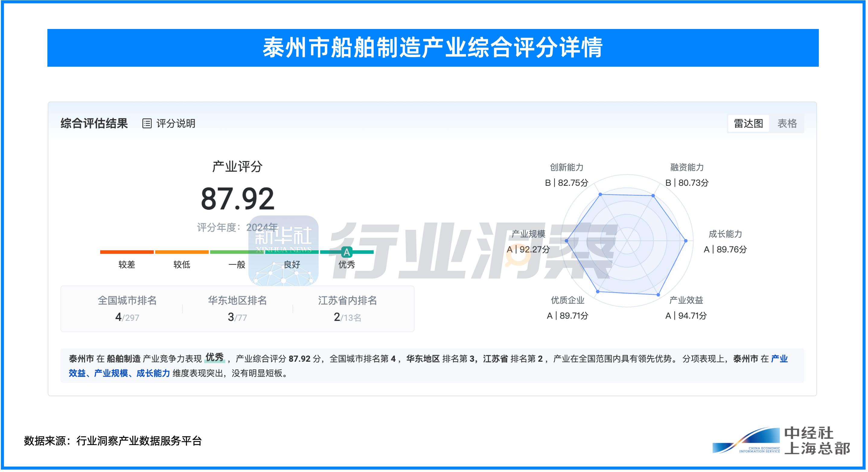This screenshot has width=868, height=472.
Task: Click the green A grade marker on scale
Action: click(346, 252)
